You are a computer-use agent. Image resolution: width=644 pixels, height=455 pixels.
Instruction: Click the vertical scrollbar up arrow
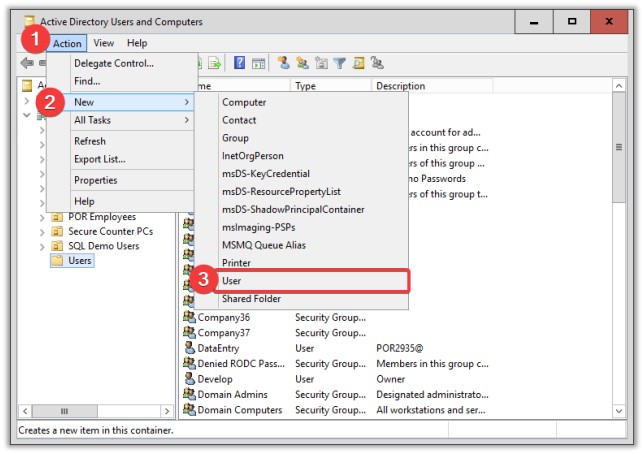(x=619, y=86)
